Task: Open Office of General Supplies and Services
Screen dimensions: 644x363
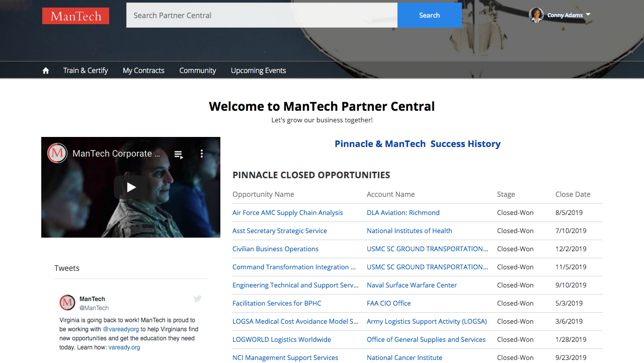Action: point(426,339)
